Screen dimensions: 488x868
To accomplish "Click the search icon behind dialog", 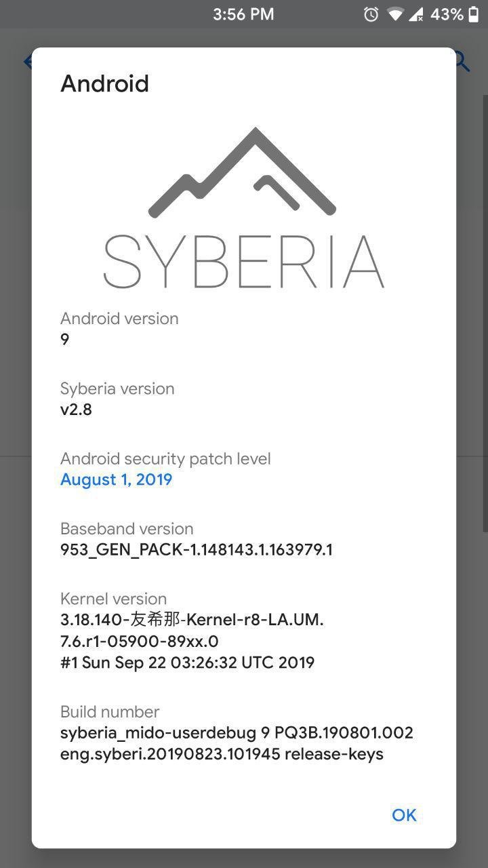I will pos(462,62).
